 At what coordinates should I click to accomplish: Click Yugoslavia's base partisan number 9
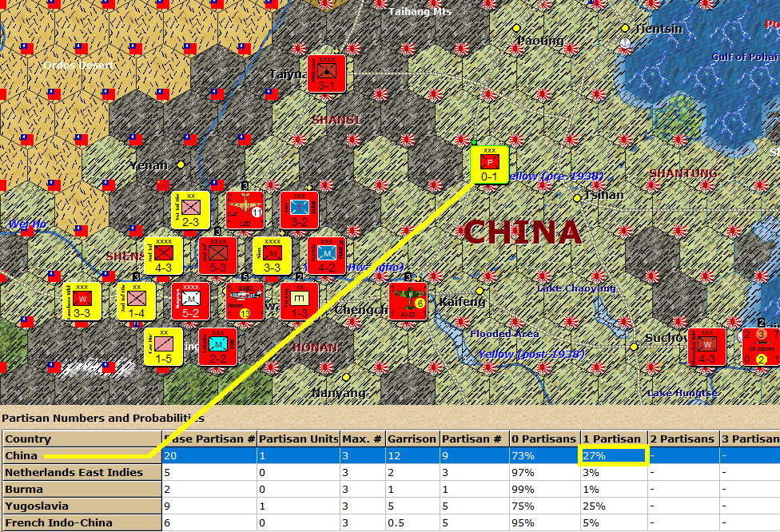[209, 506]
